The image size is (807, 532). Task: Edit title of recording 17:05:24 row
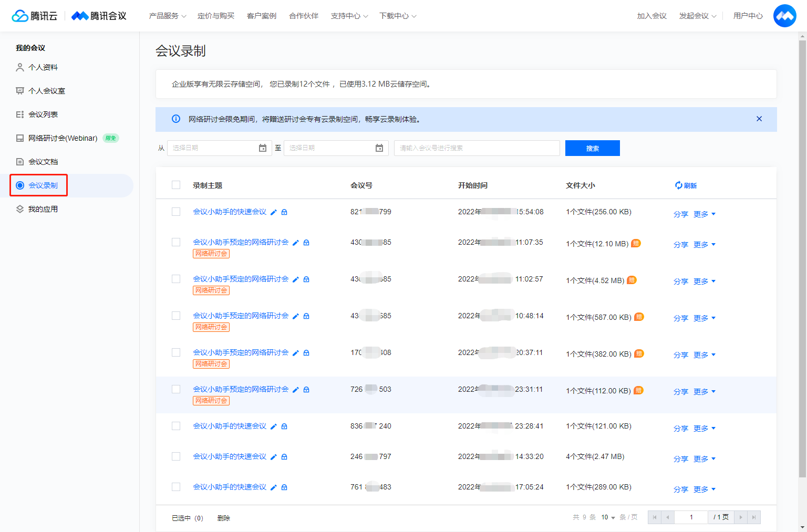click(274, 487)
